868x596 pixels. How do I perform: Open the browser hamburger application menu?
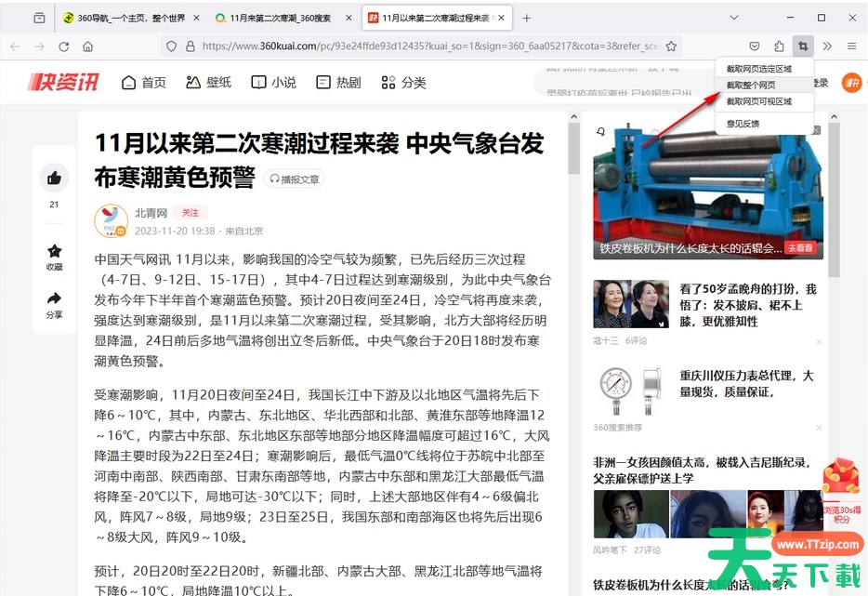[851, 46]
